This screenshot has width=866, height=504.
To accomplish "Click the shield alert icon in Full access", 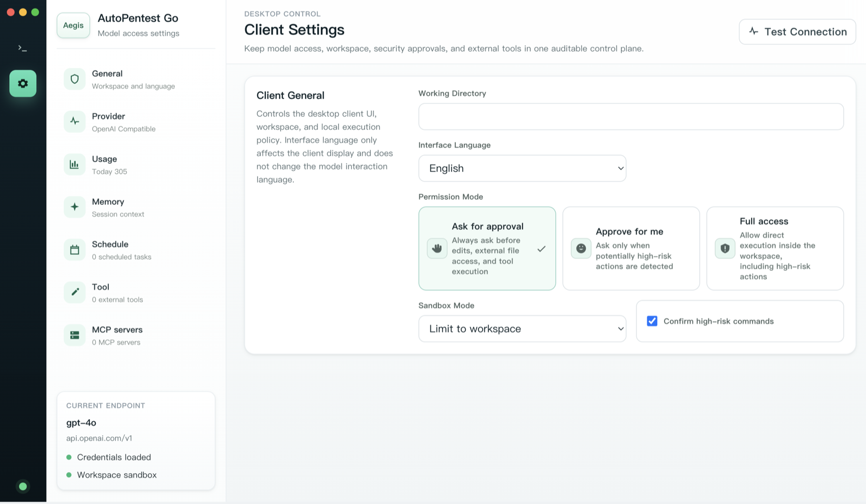I will tap(725, 248).
